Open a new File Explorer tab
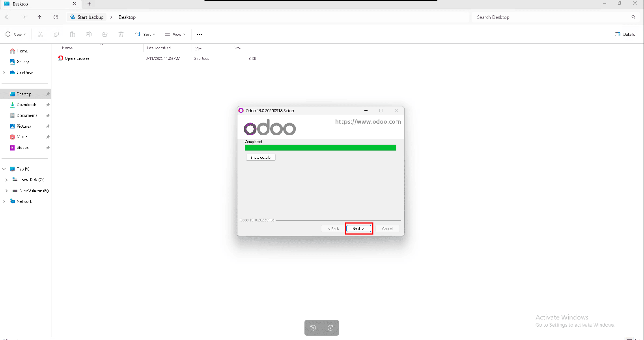 click(x=89, y=4)
